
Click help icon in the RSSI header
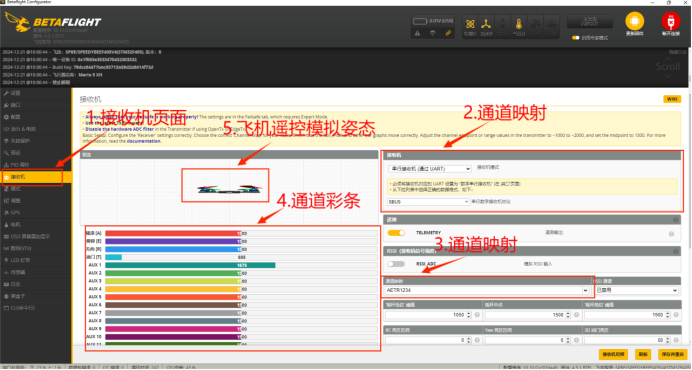[676, 251]
